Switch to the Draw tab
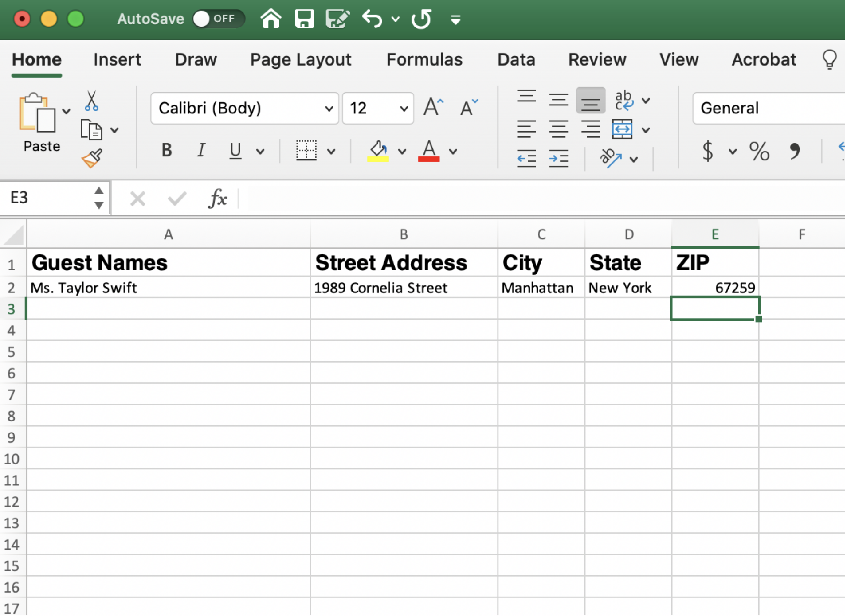 tap(196, 59)
